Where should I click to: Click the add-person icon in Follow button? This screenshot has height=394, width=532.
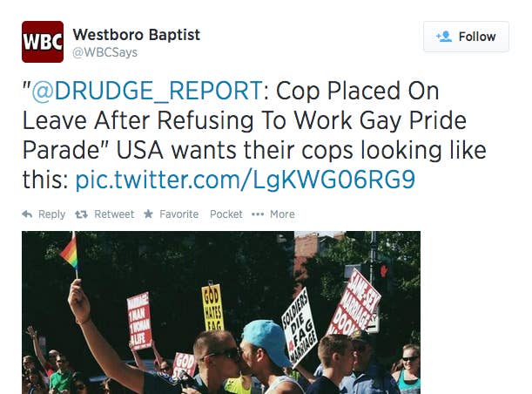coord(444,37)
